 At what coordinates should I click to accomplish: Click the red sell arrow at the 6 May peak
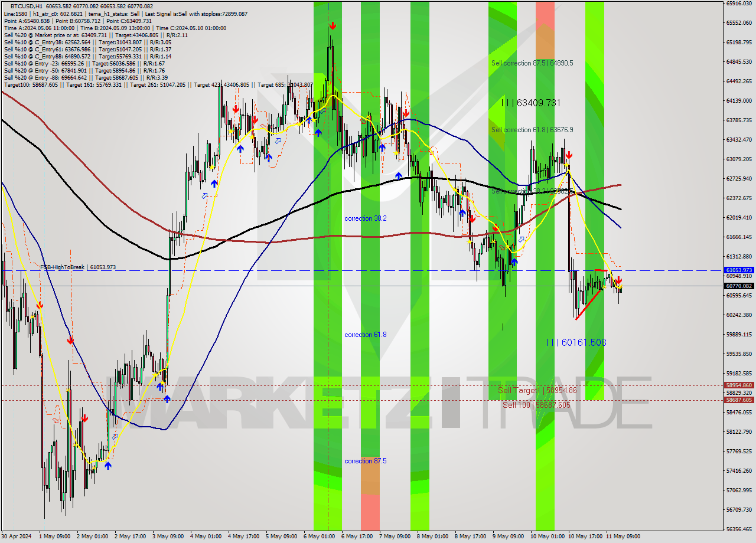click(333, 25)
